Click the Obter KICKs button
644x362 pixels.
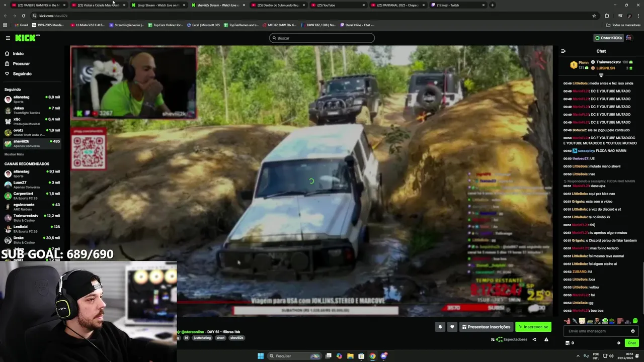tap(608, 38)
